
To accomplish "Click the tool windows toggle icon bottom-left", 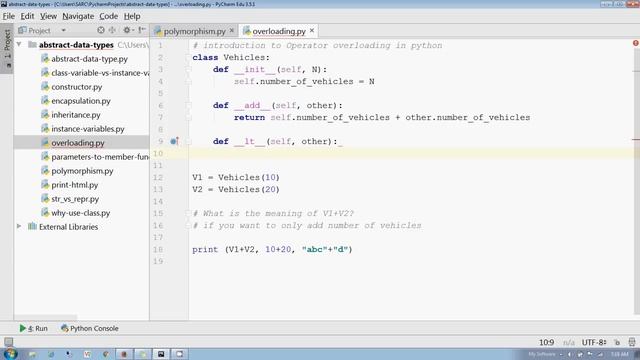I will [x=8, y=342].
